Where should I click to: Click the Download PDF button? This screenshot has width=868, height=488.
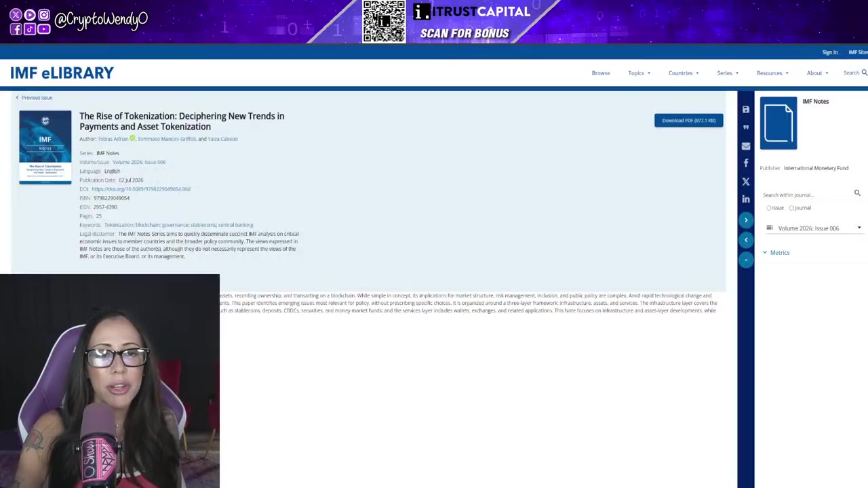click(688, 121)
